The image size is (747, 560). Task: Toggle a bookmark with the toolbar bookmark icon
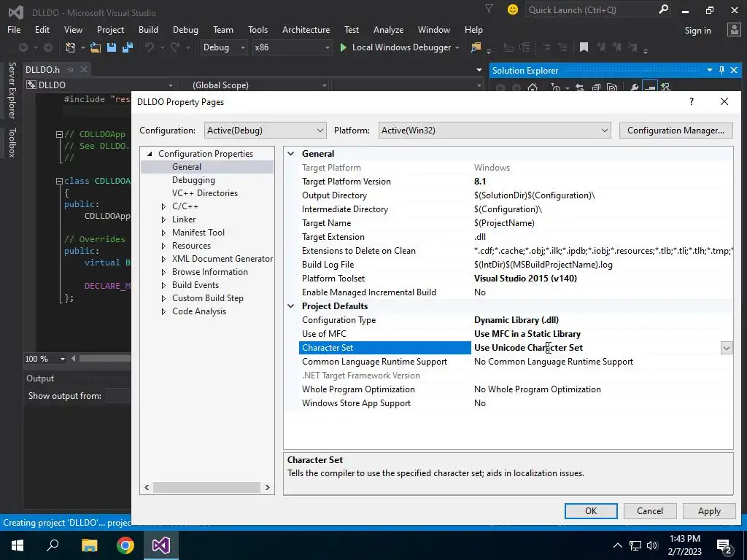tap(584, 47)
